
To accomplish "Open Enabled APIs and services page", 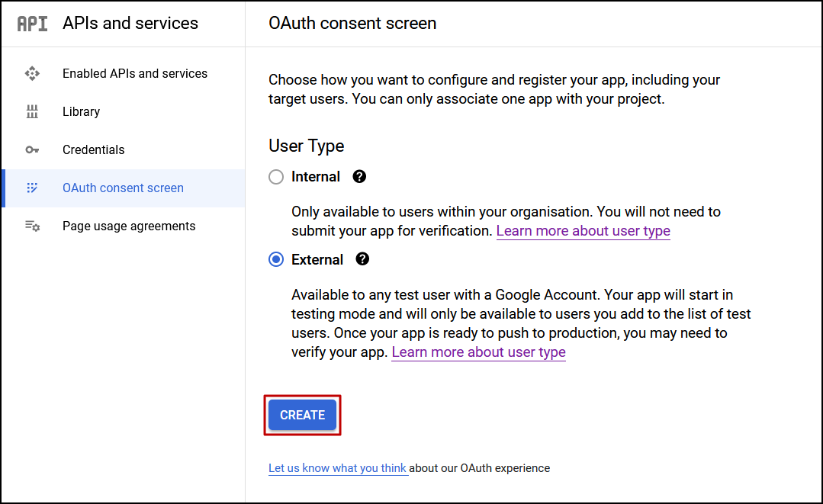I will pos(134,73).
